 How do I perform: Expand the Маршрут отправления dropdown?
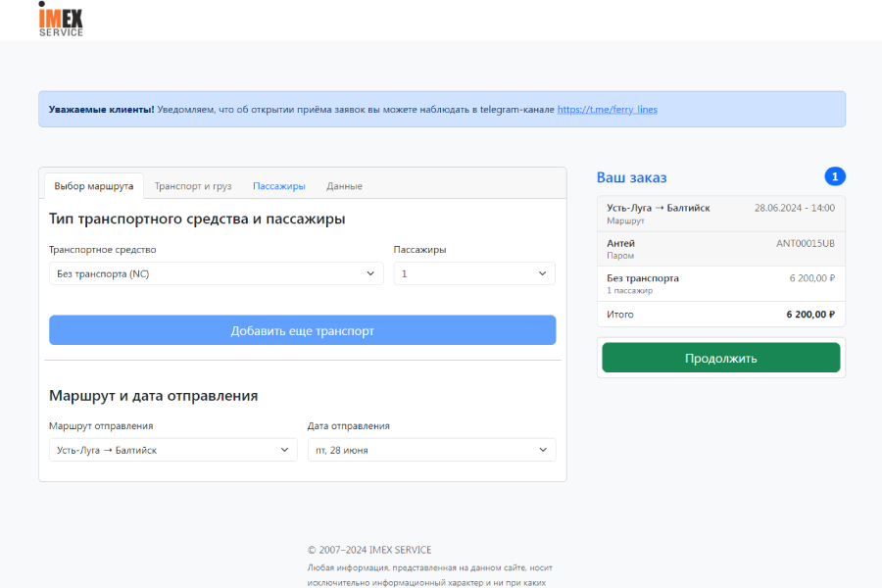[172, 450]
